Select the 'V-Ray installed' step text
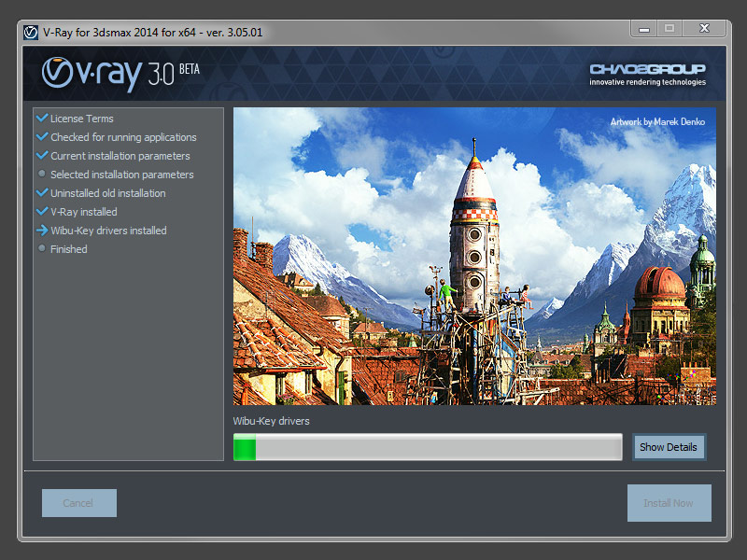Image resolution: width=747 pixels, height=560 pixels. coord(84,212)
